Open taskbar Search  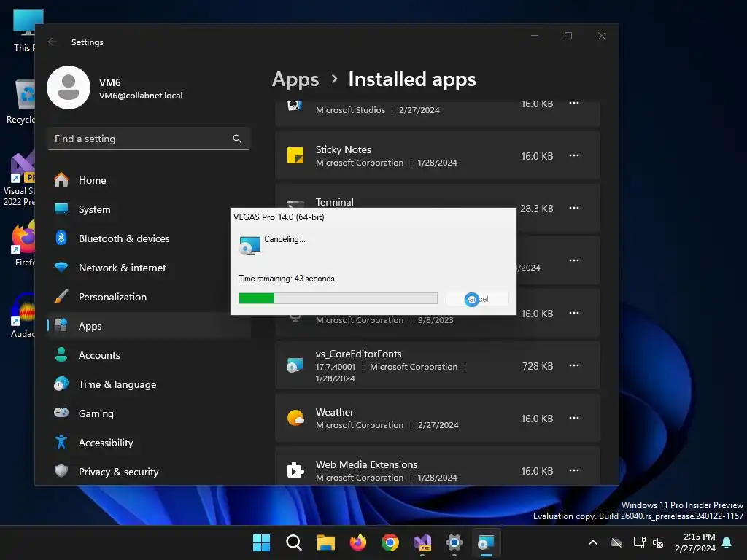click(x=293, y=542)
